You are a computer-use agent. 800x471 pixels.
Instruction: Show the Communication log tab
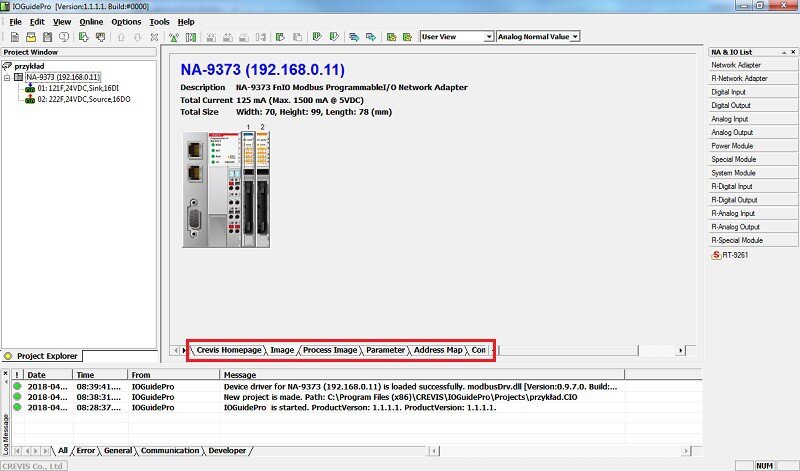pos(170,451)
